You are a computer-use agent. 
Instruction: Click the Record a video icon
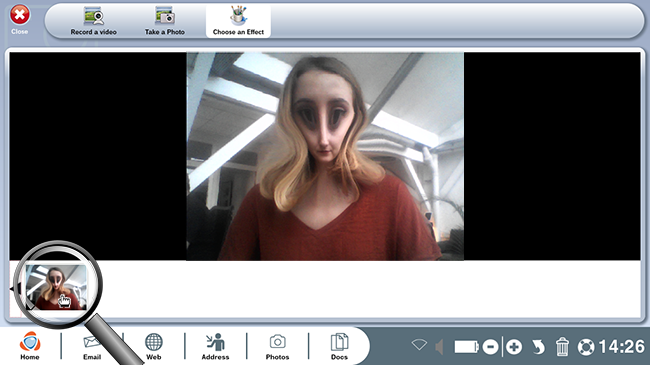click(x=93, y=17)
